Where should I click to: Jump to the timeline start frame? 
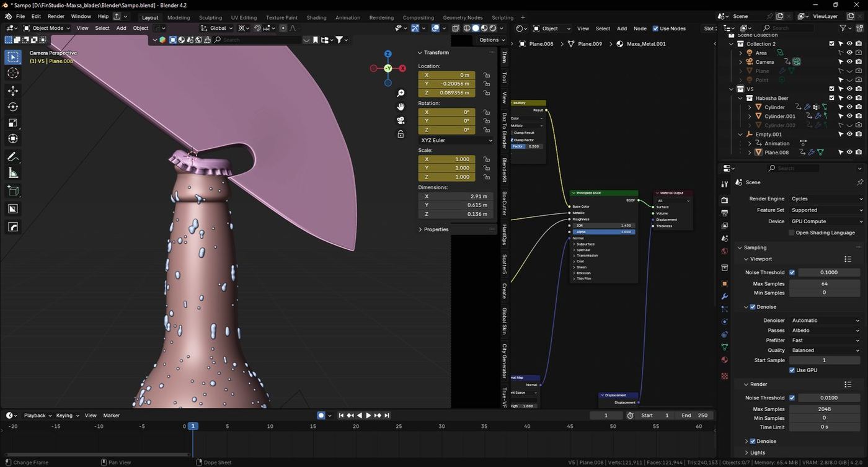pyautogui.click(x=341, y=416)
